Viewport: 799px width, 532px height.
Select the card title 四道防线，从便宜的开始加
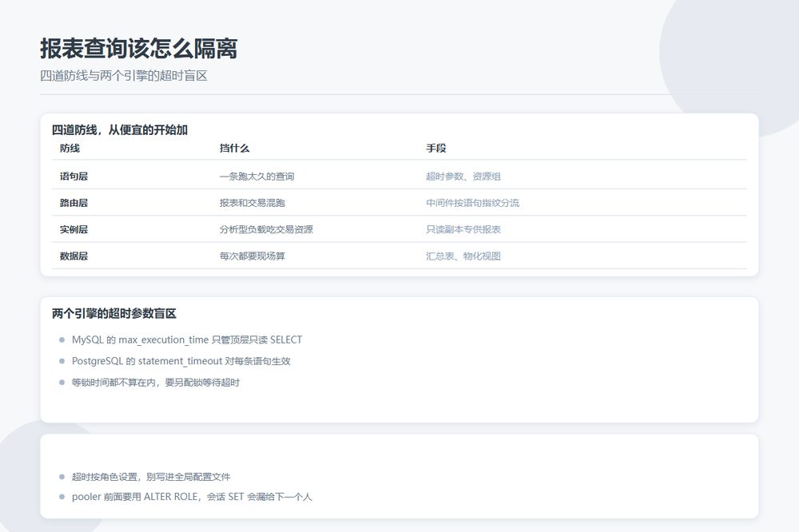pyautogui.click(x=120, y=130)
